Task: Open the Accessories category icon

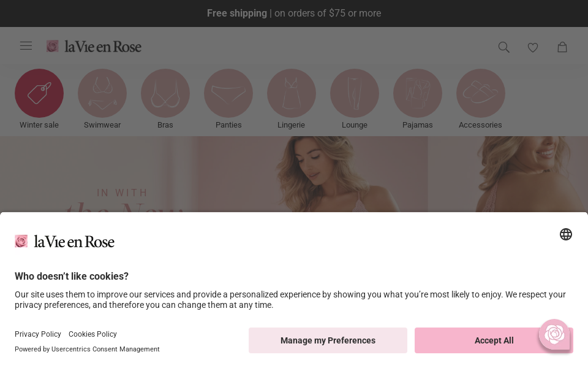Action: point(481,93)
